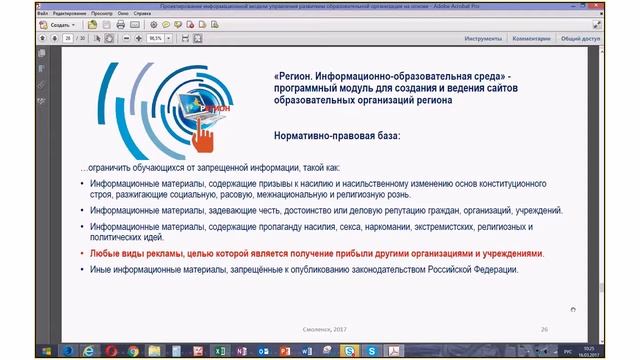
Task: Open File Explorer from taskbar
Action: tap(154, 351)
